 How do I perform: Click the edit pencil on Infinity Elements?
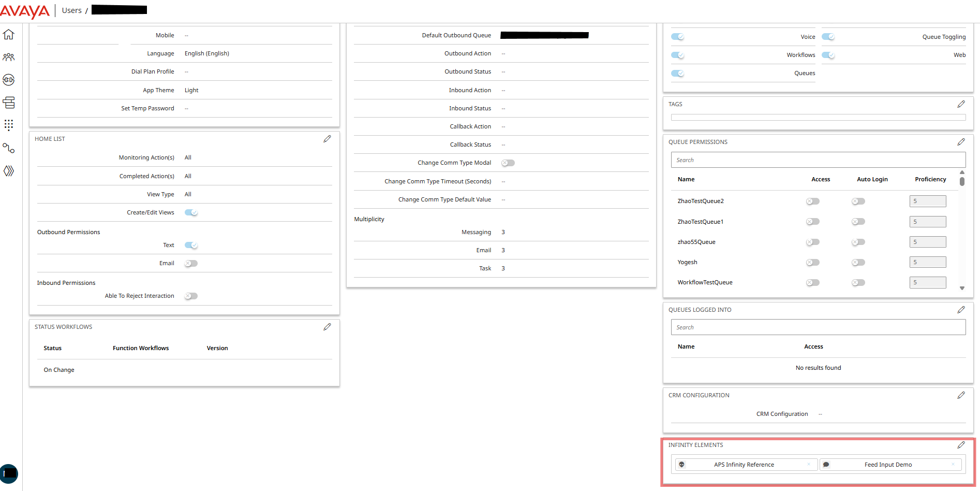pyautogui.click(x=961, y=445)
